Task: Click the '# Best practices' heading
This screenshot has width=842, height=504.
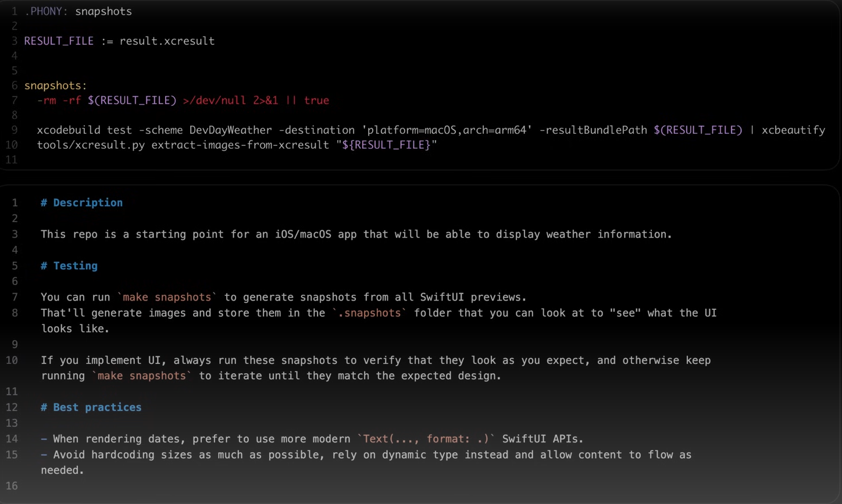Action: [91, 408]
